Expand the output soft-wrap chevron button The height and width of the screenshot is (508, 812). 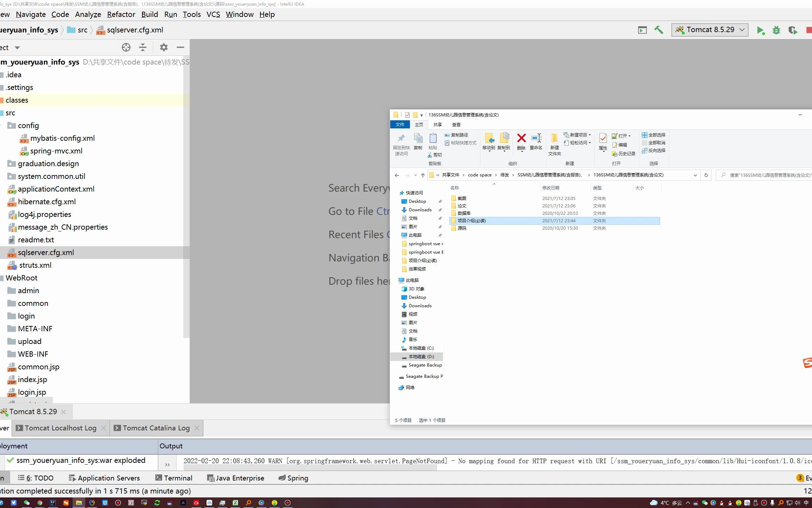point(167,465)
